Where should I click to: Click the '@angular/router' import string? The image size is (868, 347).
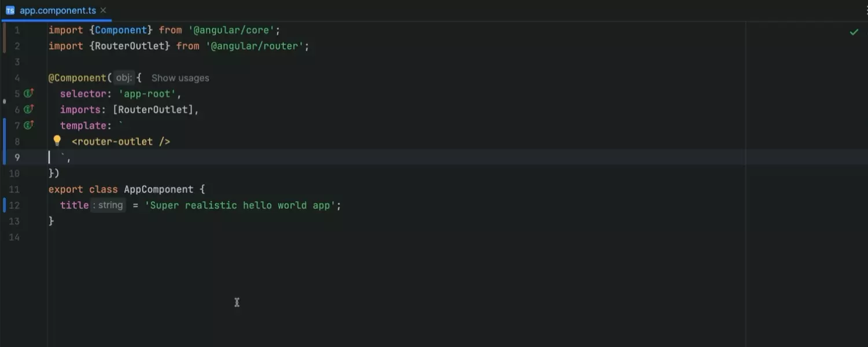[x=255, y=46]
